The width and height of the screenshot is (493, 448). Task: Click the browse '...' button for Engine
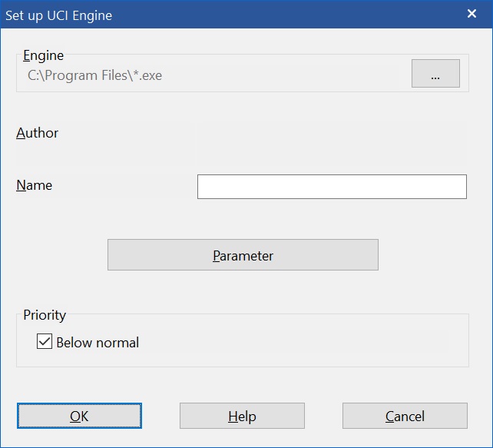[x=435, y=75]
